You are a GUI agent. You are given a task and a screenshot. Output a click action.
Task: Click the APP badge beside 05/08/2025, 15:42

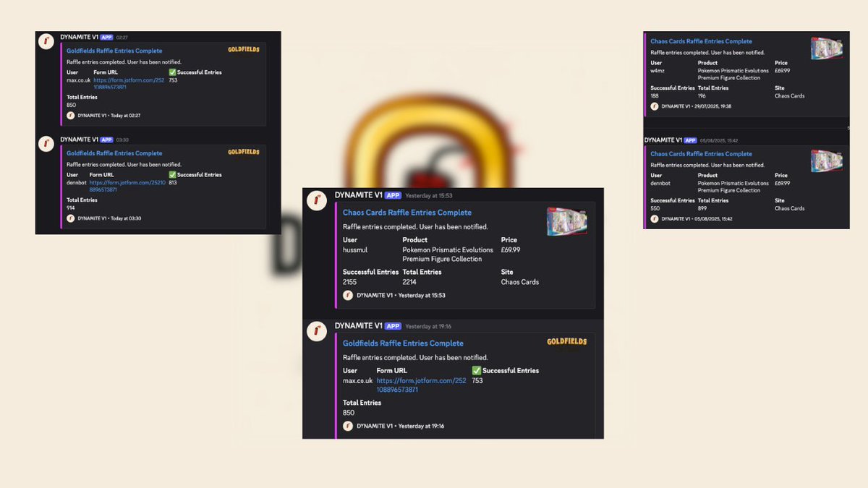[690, 140]
